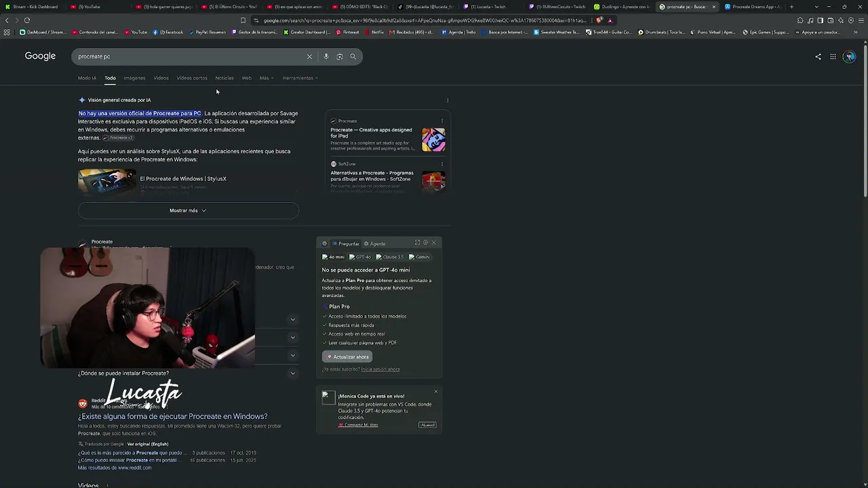The width and height of the screenshot is (868, 488).
Task: Bookmark this page via the address bar icon
Action: tap(243, 20)
